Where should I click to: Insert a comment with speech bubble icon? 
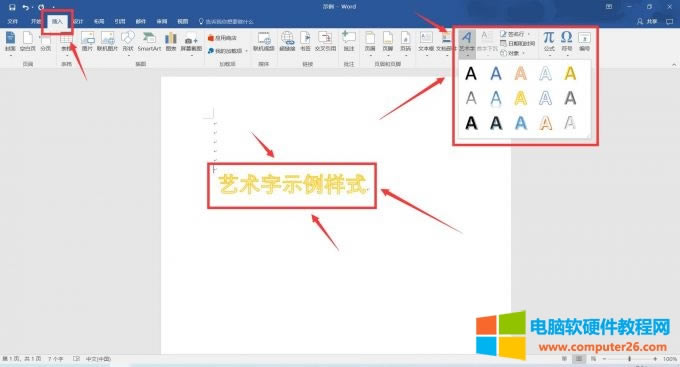pos(349,42)
